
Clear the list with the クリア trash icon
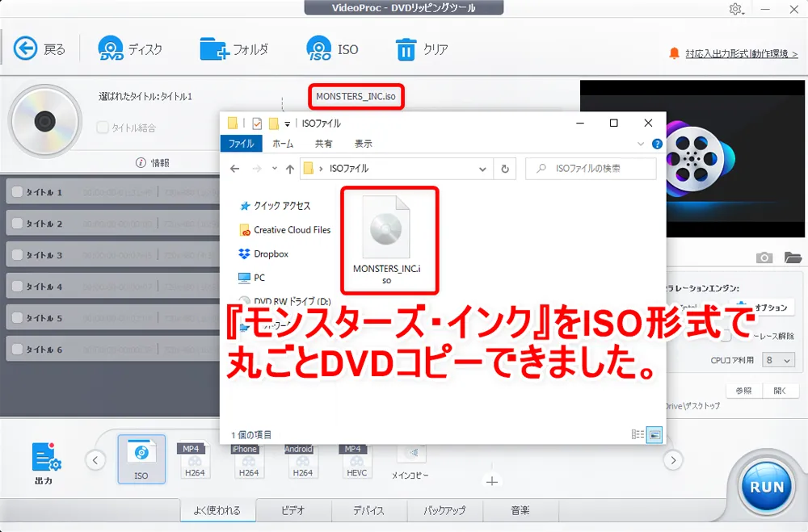pos(406,49)
